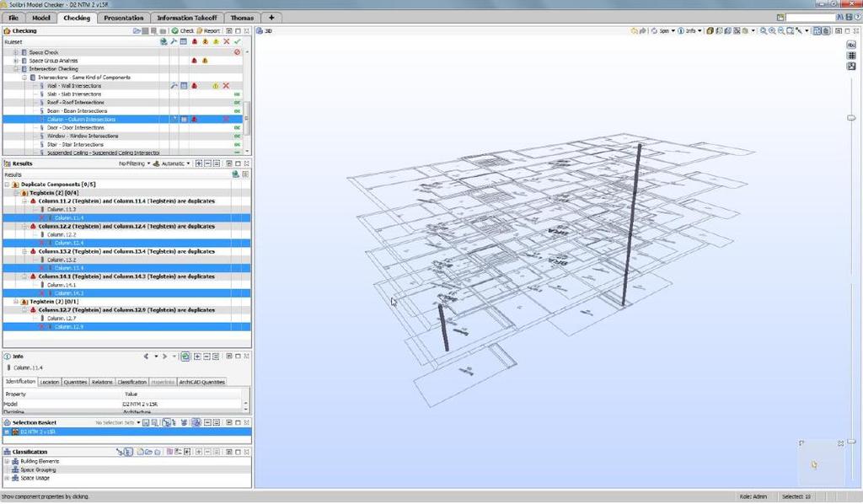Click the To-Do globe icon in Ruleset header
This screenshot has height=504, width=863.
[x=163, y=42]
